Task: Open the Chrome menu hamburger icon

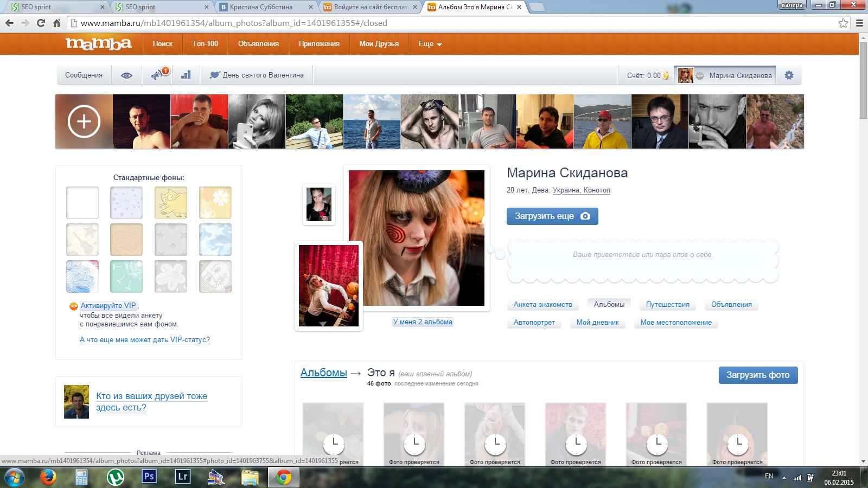Action: click(859, 23)
